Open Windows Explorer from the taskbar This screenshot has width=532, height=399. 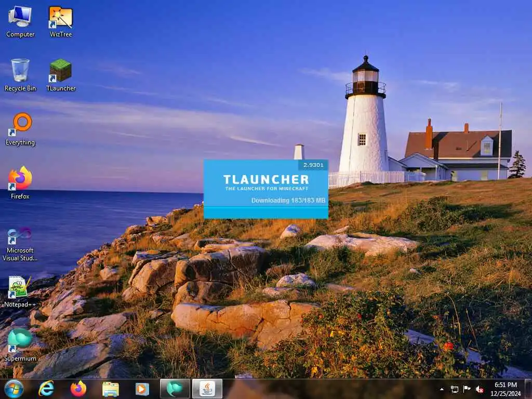point(111,389)
